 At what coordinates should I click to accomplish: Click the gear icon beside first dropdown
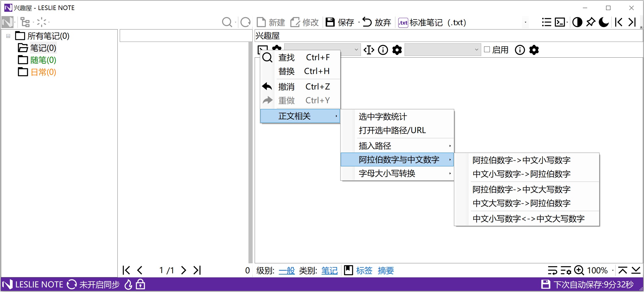(397, 50)
